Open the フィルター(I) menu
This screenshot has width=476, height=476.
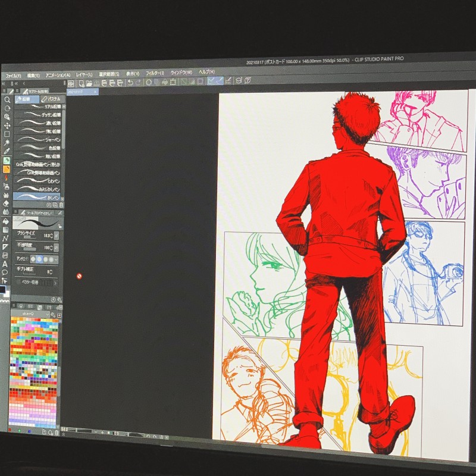click(155, 73)
